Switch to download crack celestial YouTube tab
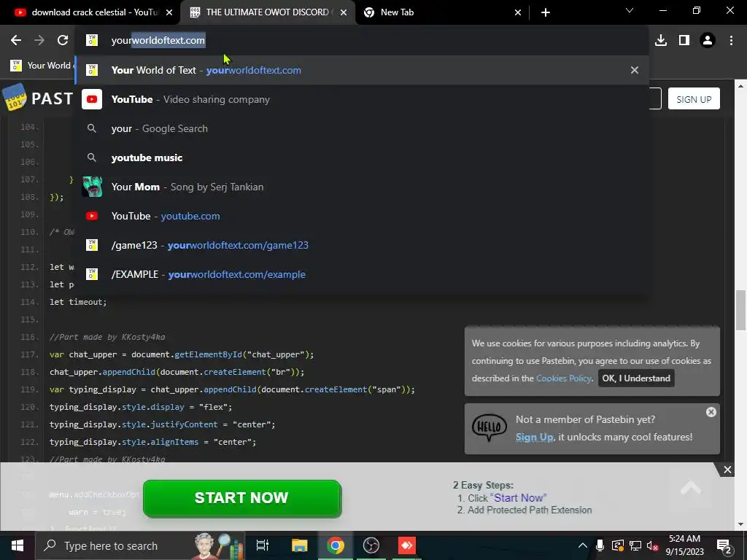The width and height of the screenshot is (747, 560). (90, 12)
